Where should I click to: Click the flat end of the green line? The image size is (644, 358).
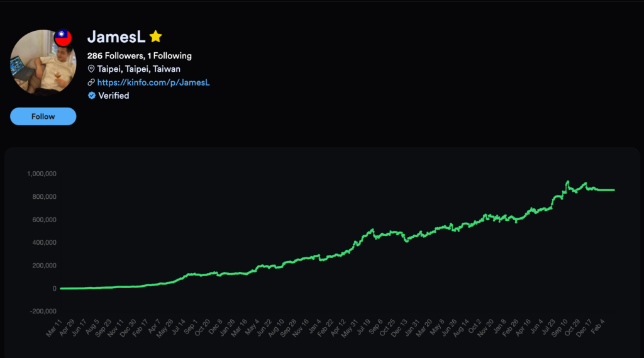(x=613, y=190)
